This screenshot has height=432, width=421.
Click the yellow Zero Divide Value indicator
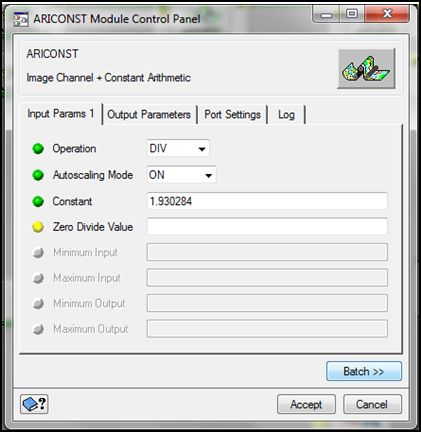click(38, 227)
